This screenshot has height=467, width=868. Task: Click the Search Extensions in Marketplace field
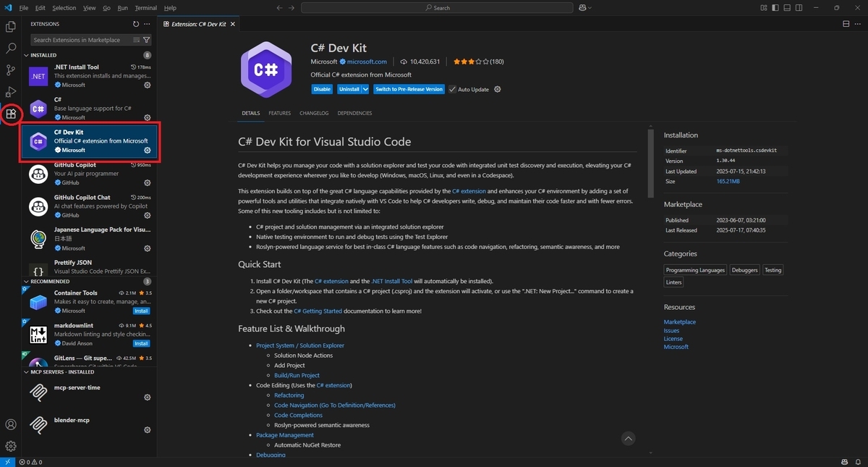[x=80, y=39]
